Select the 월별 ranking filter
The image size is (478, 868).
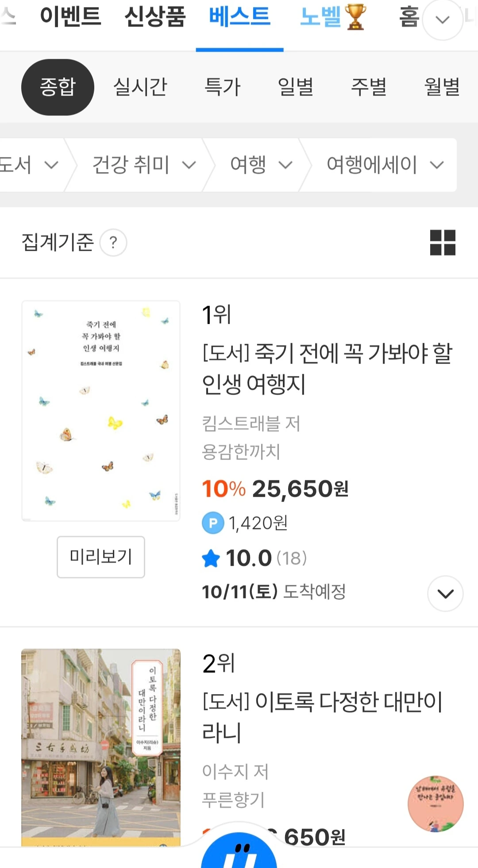(x=442, y=87)
